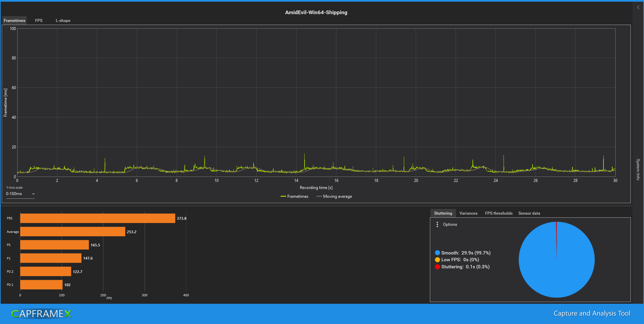Click 'Smooth: 29.9s (99.7%)' text

tap(466, 253)
